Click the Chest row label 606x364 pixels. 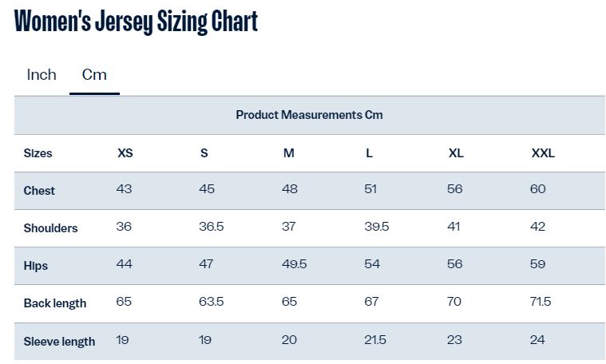[39, 191]
